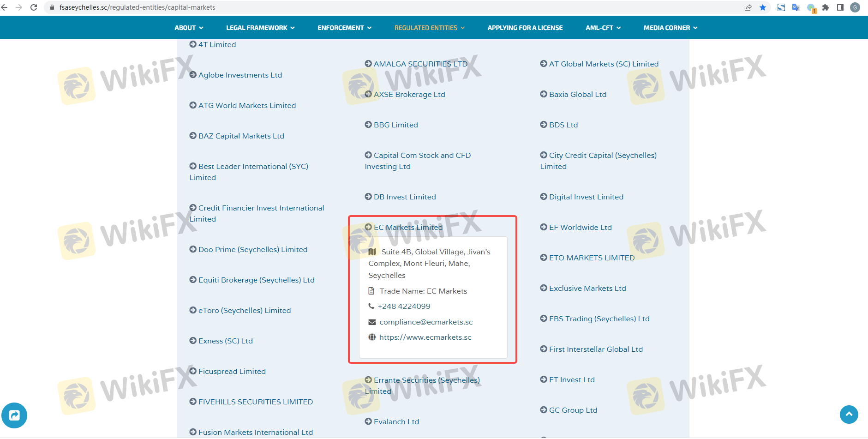Click the share page icon in address bar
The height and width of the screenshot is (439, 868).
point(748,7)
